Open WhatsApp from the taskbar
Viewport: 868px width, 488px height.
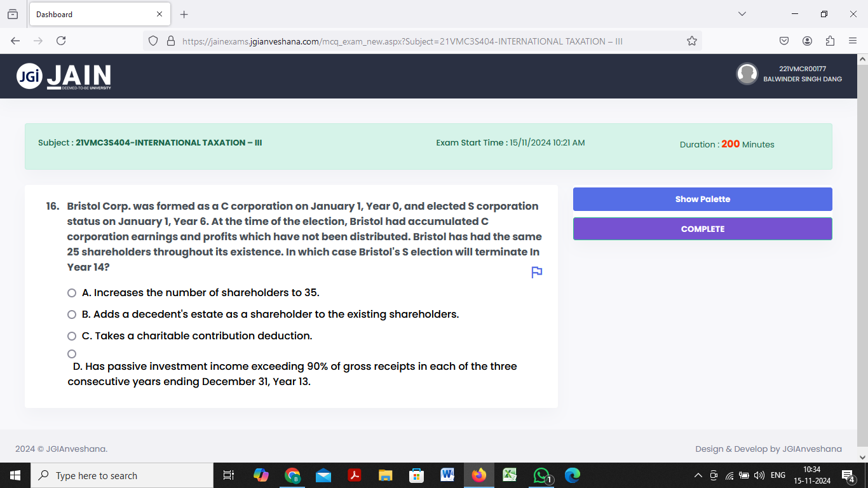(540, 475)
